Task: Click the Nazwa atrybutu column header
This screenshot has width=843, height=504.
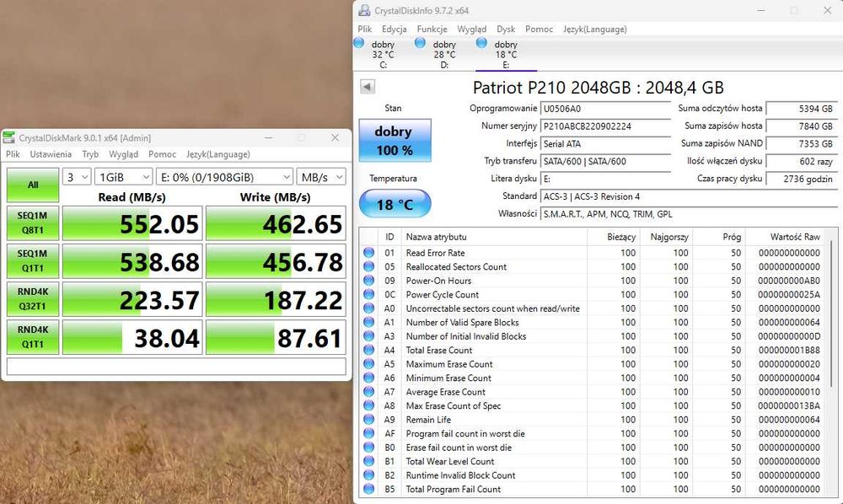Action: click(495, 237)
